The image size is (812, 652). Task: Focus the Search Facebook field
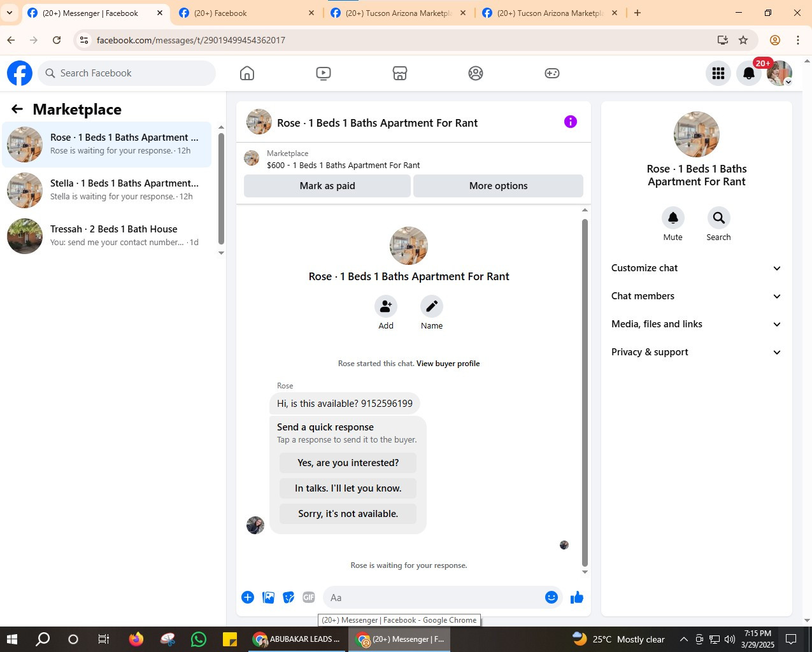click(x=127, y=73)
